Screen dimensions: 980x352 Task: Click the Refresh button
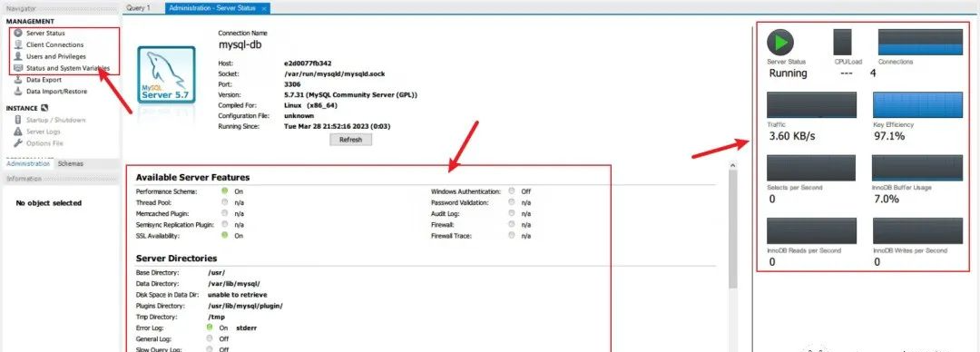point(350,140)
